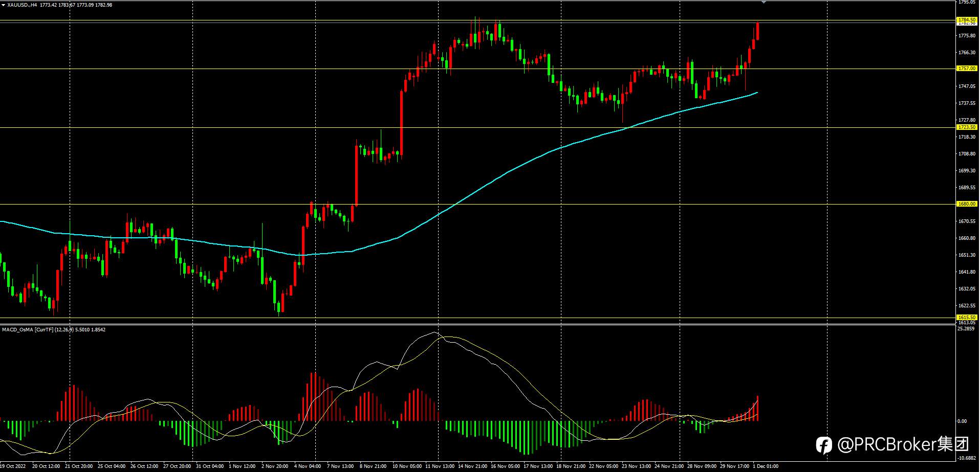Click the gray chart shift triangle marker

tap(764, 2)
